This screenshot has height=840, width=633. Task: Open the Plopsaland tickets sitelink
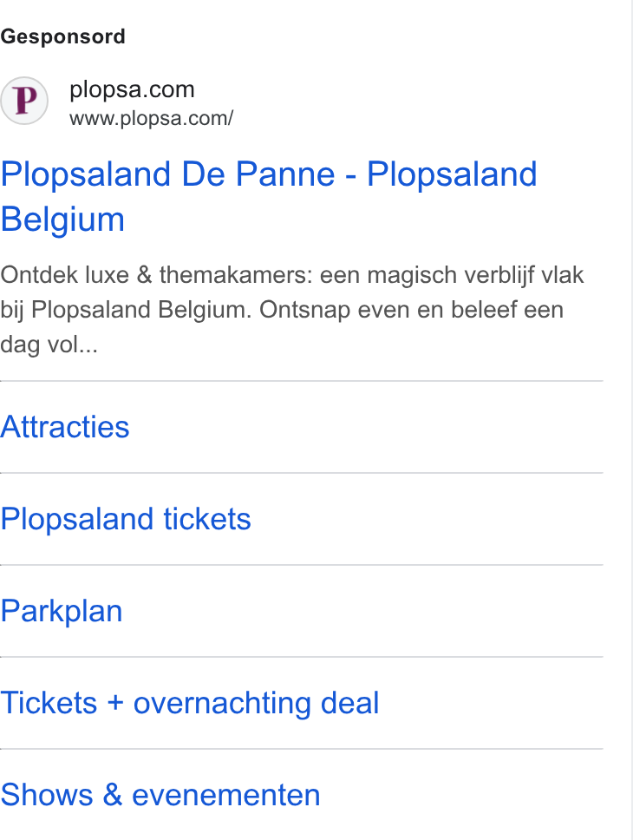(x=126, y=519)
